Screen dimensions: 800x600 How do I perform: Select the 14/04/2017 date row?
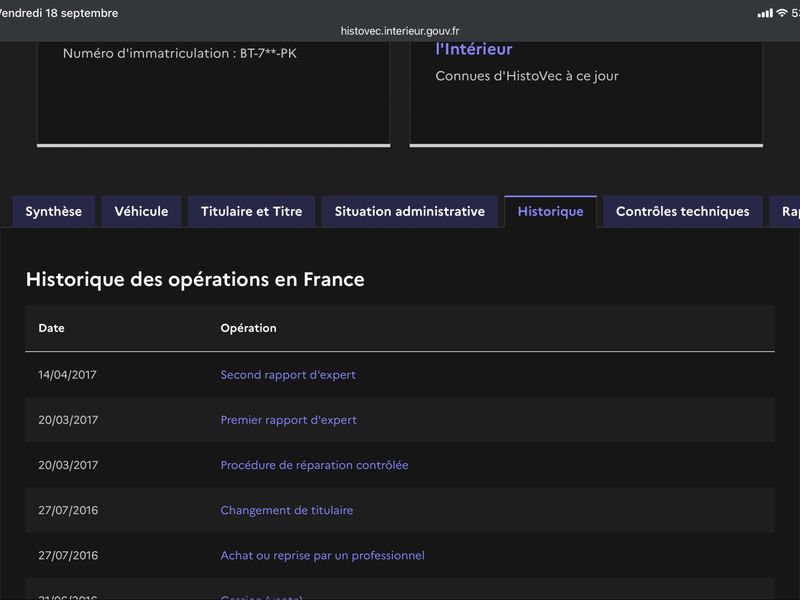(400, 374)
